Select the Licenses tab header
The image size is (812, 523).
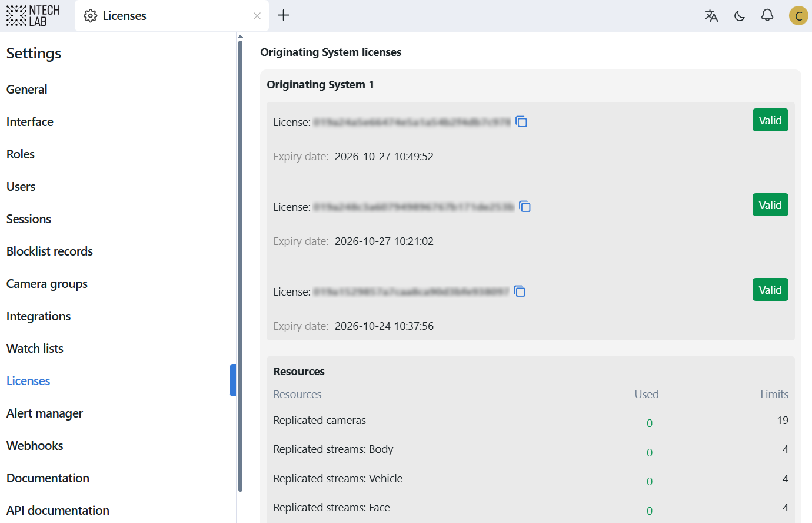tap(124, 16)
